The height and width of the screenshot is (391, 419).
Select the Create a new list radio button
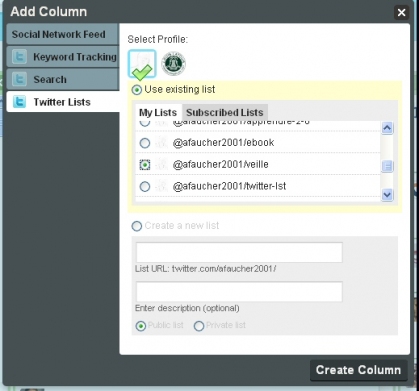[137, 226]
